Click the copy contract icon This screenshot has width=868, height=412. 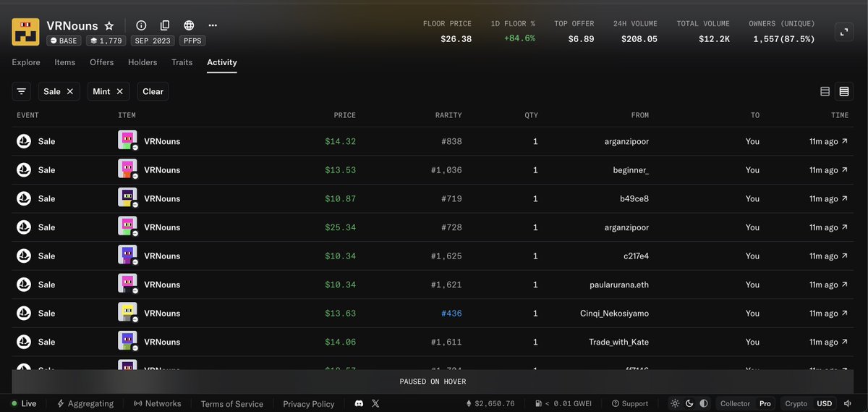tap(165, 25)
